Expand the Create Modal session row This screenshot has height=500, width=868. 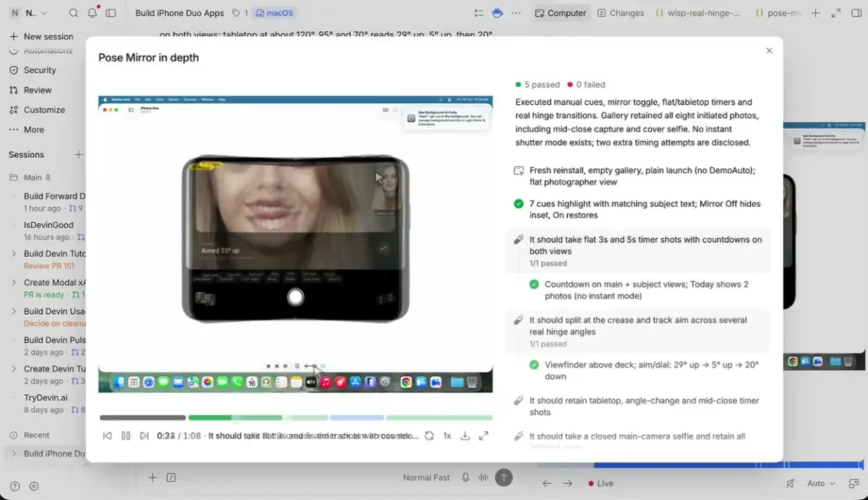(x=14, y=283)
